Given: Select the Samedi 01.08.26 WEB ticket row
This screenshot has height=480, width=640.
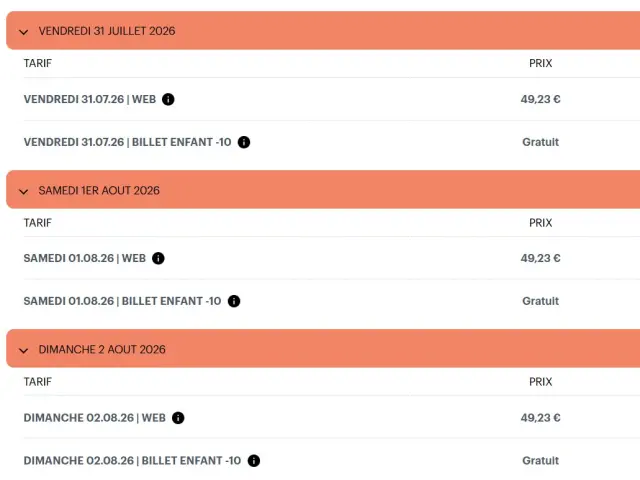Looking at the screenshot, I should pyautogui.click(x=84, y=258).
